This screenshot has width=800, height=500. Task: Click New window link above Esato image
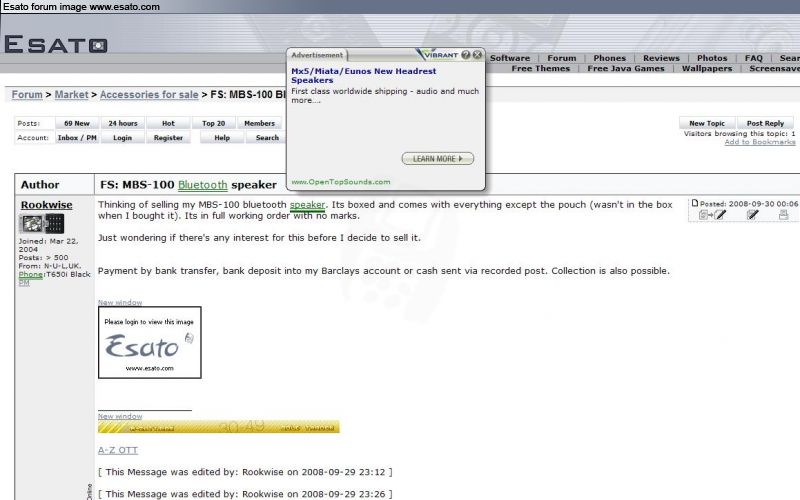tap(120, 303)
